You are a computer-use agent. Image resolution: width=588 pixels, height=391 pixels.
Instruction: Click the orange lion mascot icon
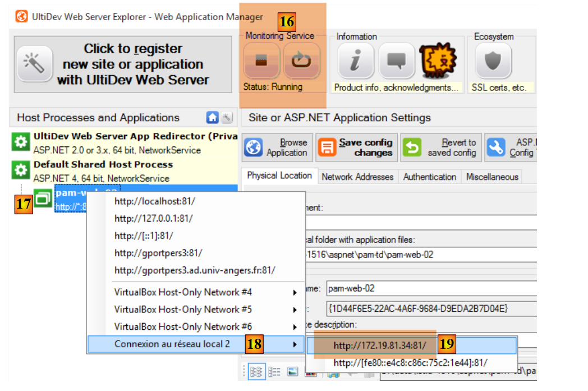click(438, 61)
